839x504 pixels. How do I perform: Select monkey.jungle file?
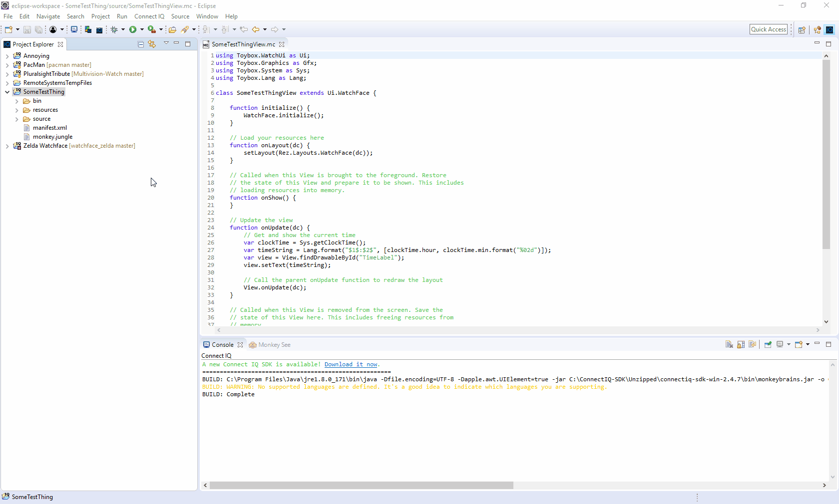(52, 137)
